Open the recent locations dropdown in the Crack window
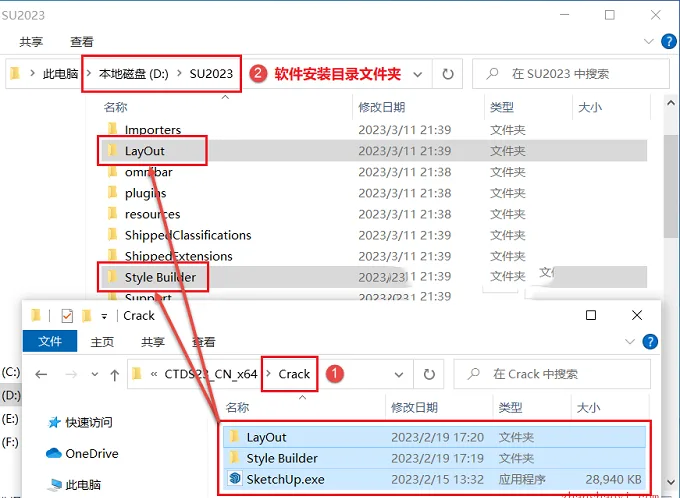 [x=95, y=374]
